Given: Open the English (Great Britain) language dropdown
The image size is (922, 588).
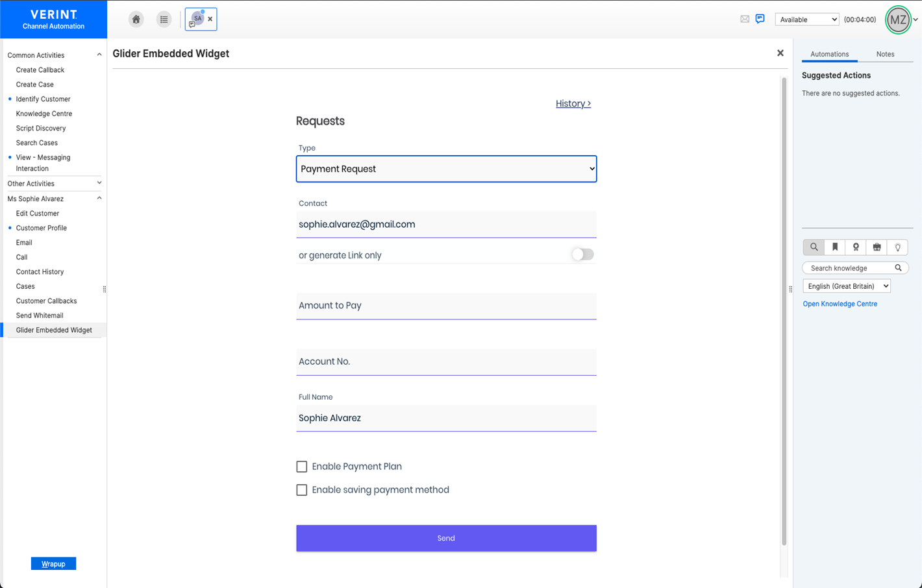Looking at the screenshot, I should coord(847,286).
